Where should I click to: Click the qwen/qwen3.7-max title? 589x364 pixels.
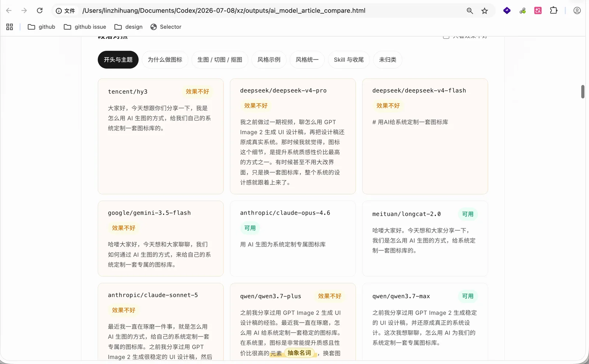tap(401, 296)
